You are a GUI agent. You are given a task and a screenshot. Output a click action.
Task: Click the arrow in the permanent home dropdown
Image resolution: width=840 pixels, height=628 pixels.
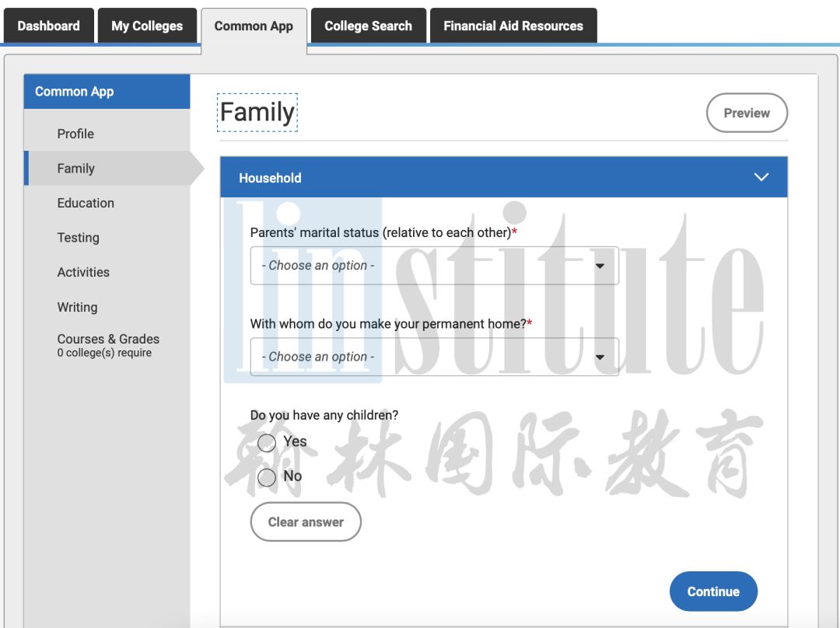click(x=600, y=357)
